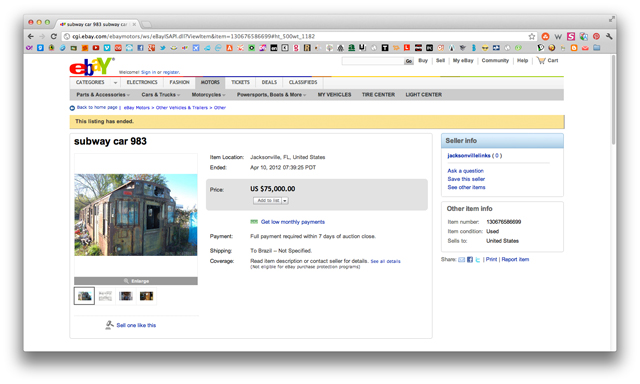
Task: Click Sell one like this link
Action: tap(136, 326)
